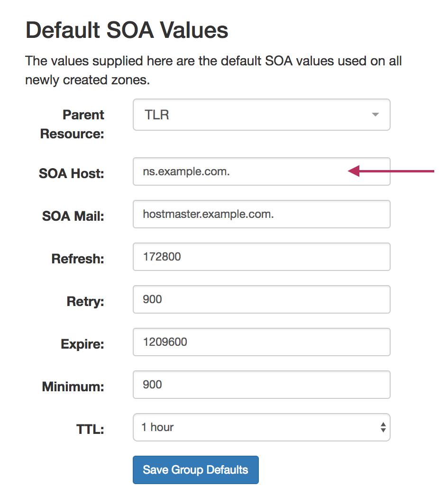Viewport: 439px width, 504px height.
Task: Click the "Retry:" field label
Action: pyautogui.click(x=85, y=302)
